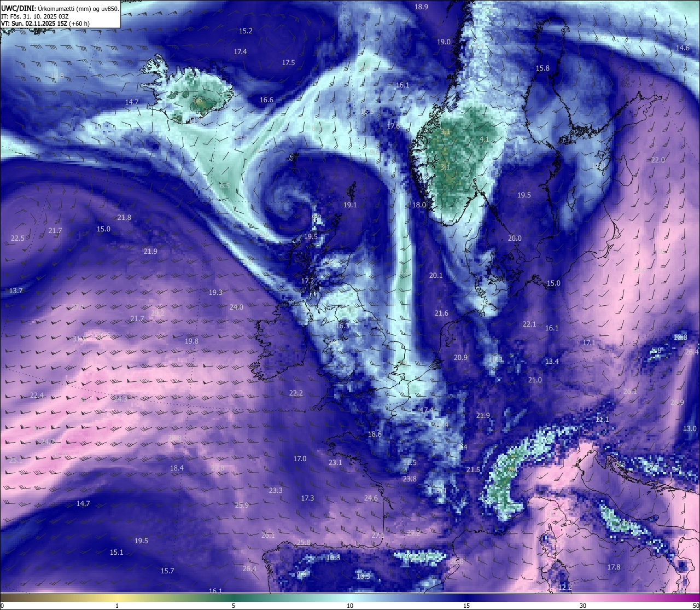Click the 20.9 value near the Netherlands
This screenshot has height=610, width=700.
click(461, 358)
